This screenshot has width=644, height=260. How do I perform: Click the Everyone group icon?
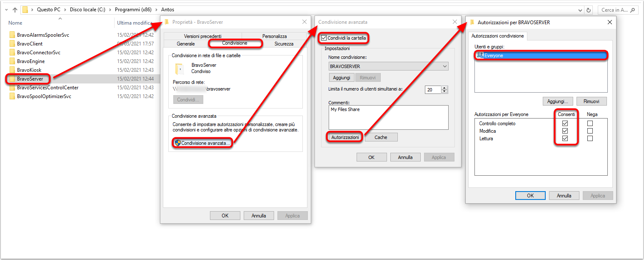(480, 56)
